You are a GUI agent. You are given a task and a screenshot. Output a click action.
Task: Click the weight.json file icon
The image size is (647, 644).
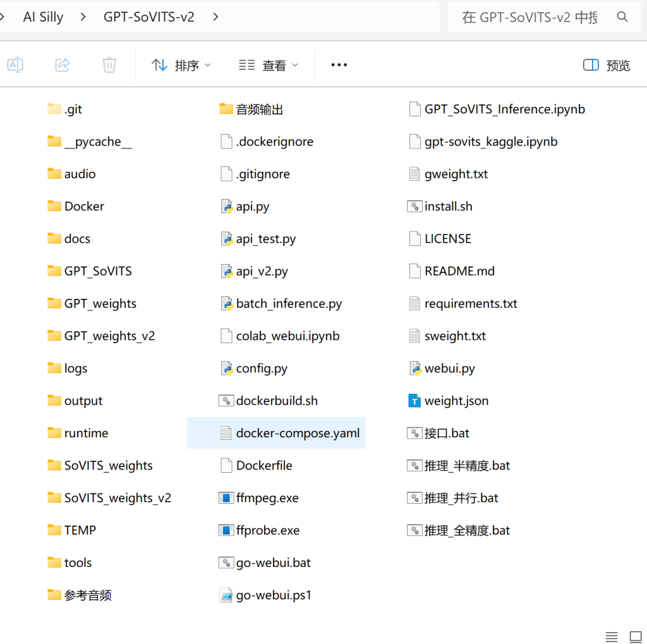414,401
